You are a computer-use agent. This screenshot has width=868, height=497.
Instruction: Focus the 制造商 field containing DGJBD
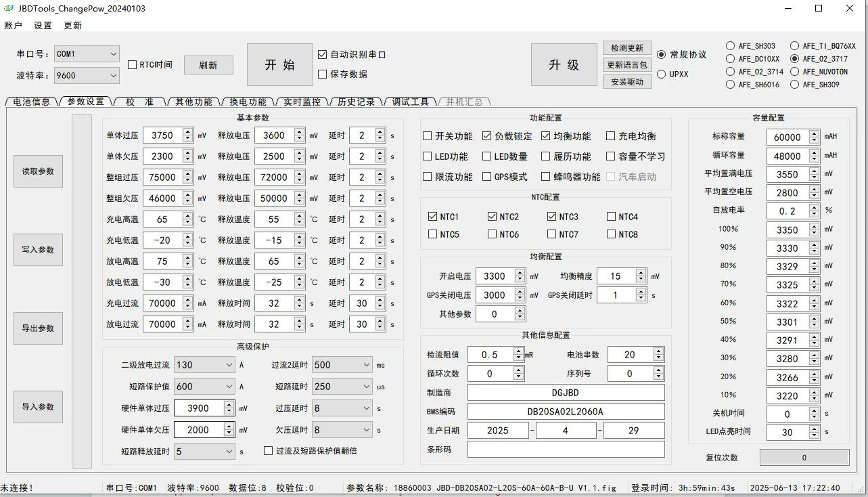pyautogui.click(x=566, y=393)
